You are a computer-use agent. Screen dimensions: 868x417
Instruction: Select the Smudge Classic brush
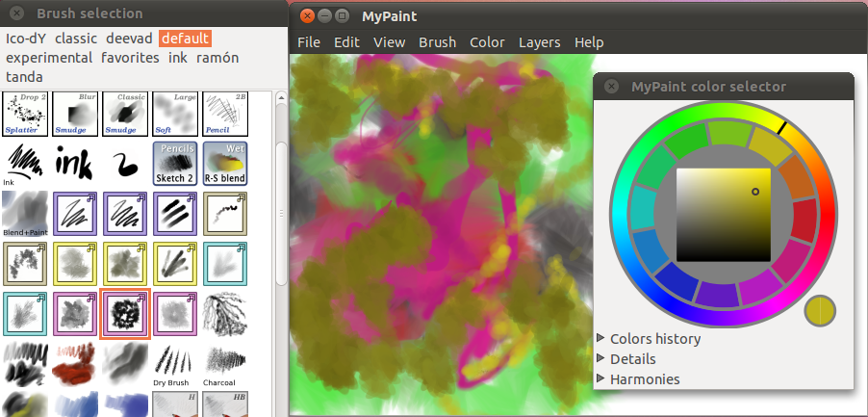click(x=125, y=114)
